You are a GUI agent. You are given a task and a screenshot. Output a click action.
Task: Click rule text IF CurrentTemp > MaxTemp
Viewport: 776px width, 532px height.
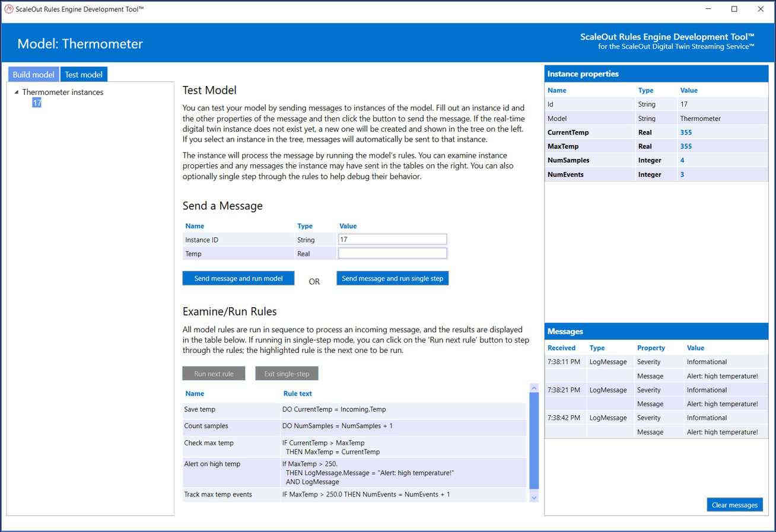323,442
